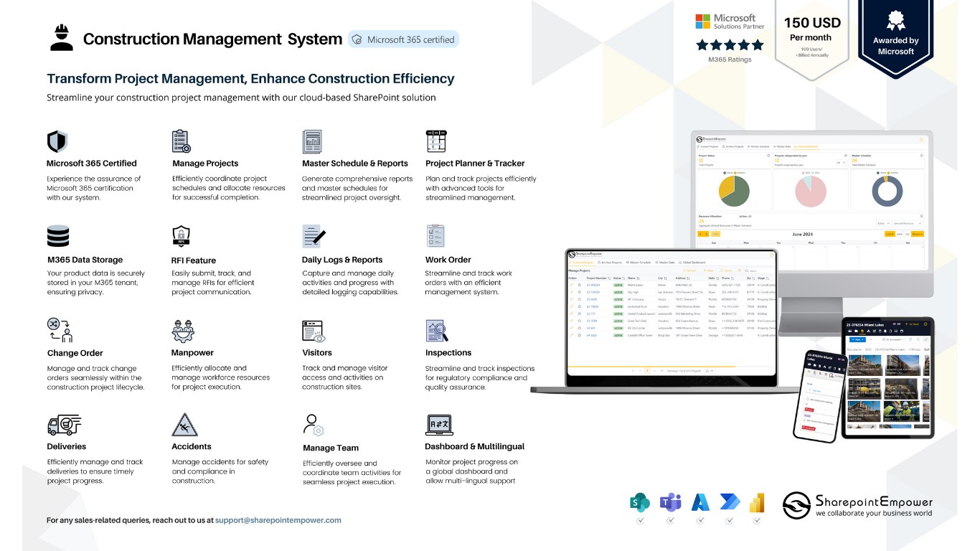Open the RFI Feature icon
Screen dimensions: 980x551
click(x=181, y=236)
